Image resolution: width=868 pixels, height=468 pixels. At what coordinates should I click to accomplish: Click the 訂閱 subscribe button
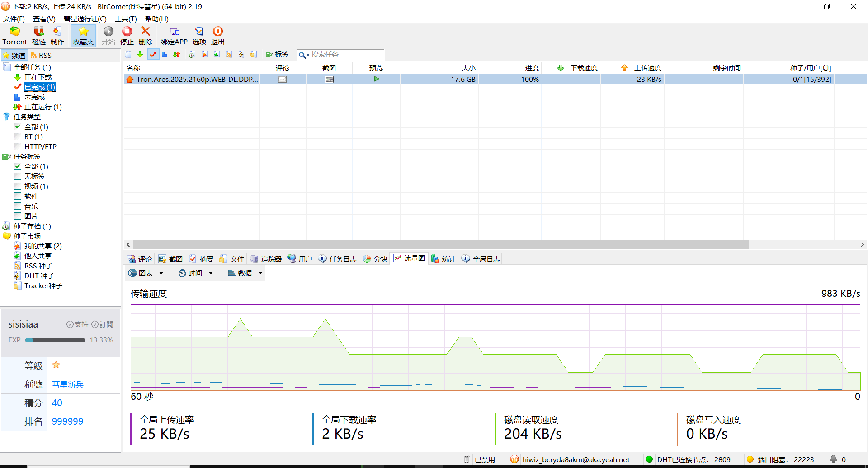pos(102,324)
